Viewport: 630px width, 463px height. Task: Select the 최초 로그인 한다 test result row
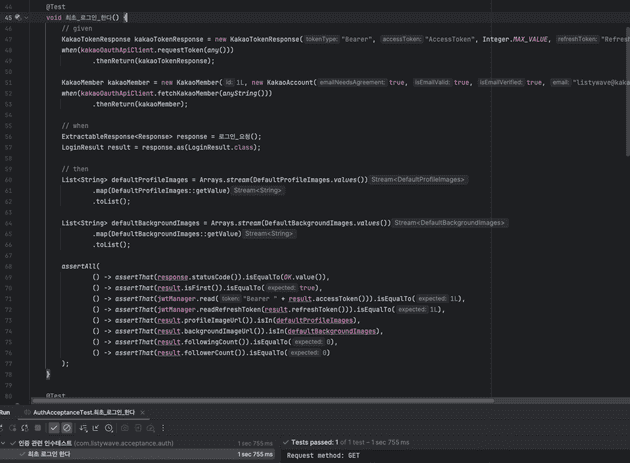point(137,454)
